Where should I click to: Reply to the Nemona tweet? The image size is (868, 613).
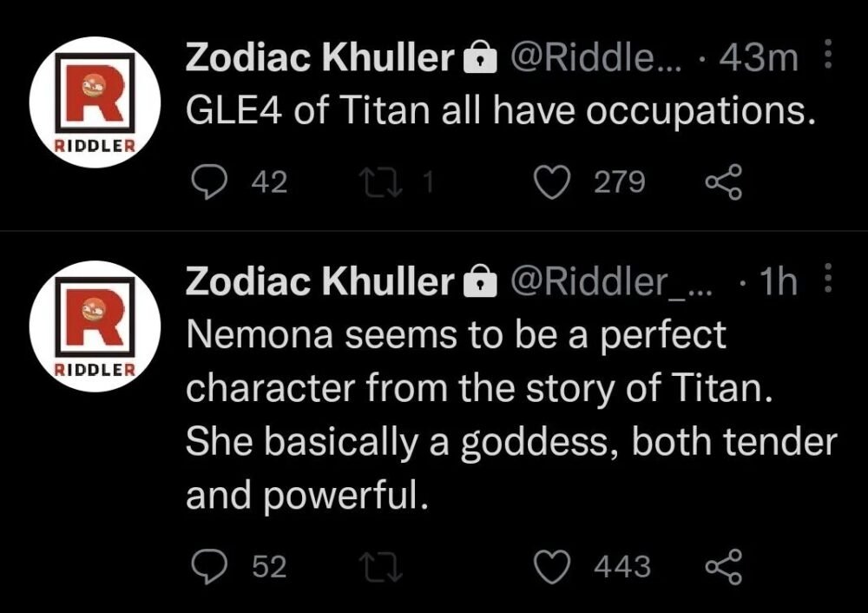208,567
